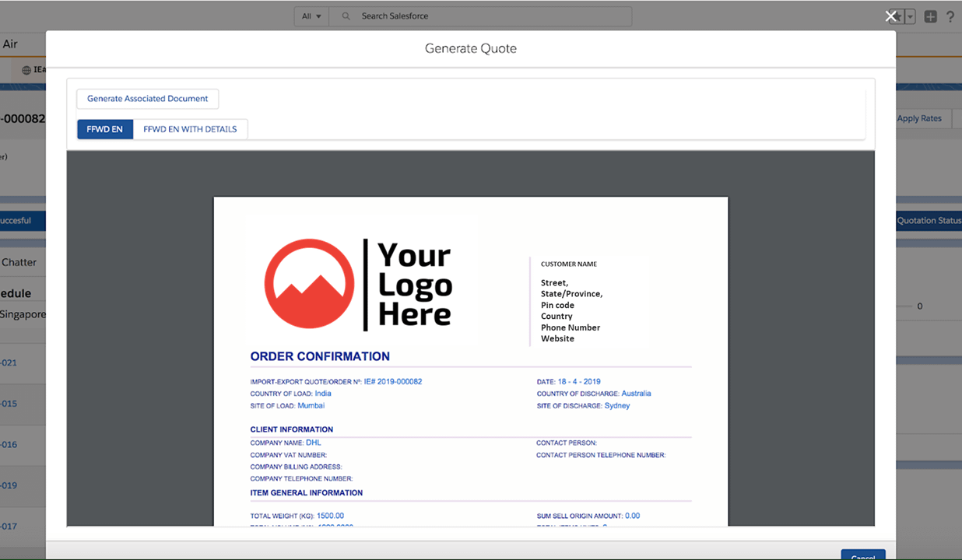Select the quote number IE# 2019-000082
This screenshot has width=962, height=560.
(393, 382)
